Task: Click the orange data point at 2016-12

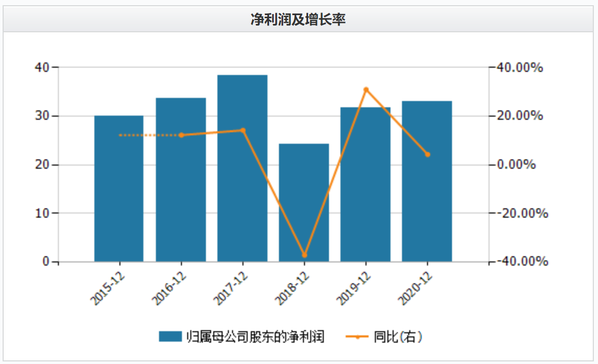Action: click(x=181, y=135)
